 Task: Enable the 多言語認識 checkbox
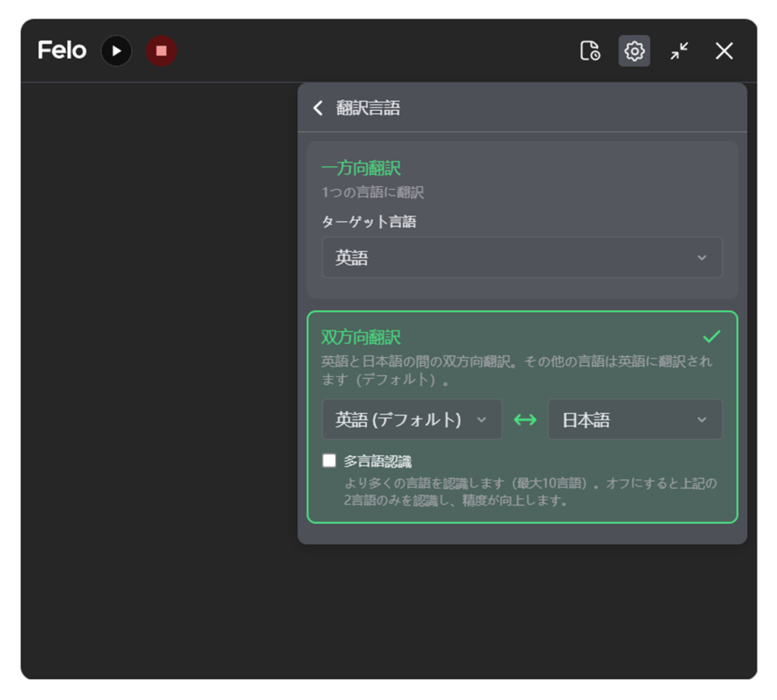click(329, 460)
